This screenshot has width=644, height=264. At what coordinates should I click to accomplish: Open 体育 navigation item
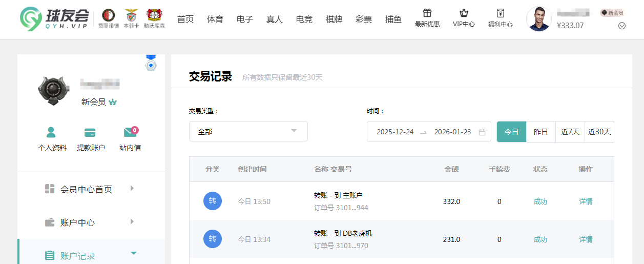pos(215,19)
